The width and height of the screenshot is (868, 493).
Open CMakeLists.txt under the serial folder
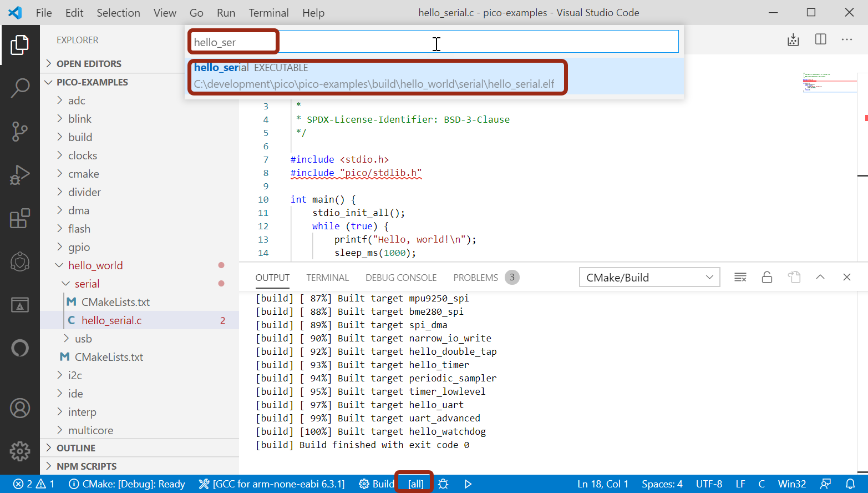click(139, 302)
